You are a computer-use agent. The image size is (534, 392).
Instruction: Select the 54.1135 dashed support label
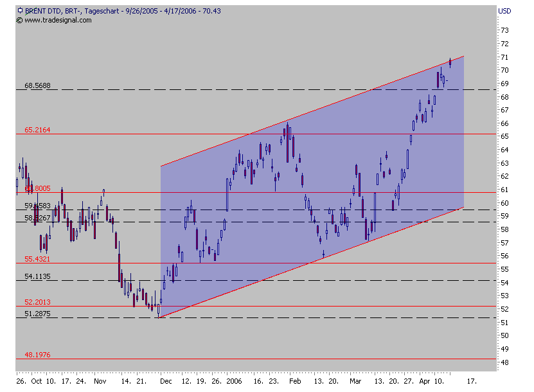(x=37, y=276)
